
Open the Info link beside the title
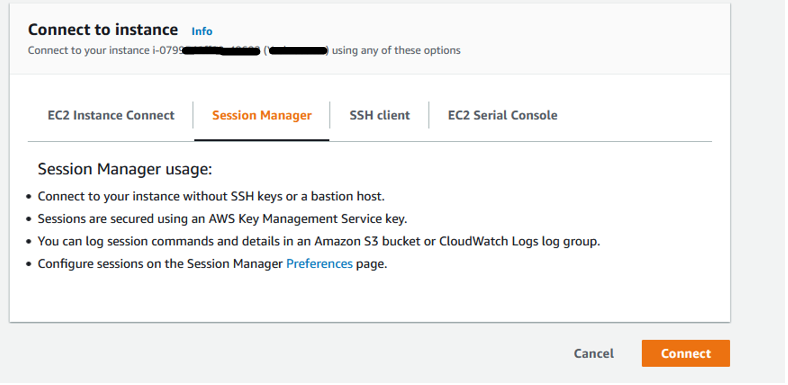coord(202,31)
